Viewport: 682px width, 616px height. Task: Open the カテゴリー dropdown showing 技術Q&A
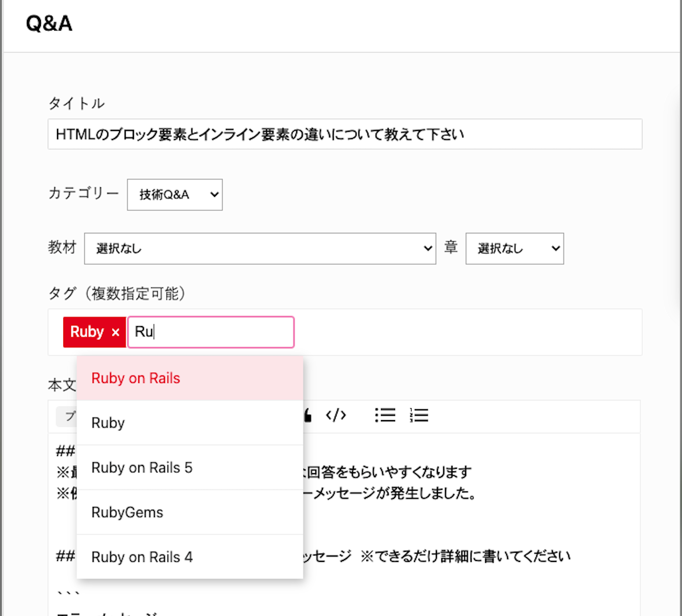click(x=174, y=195)
